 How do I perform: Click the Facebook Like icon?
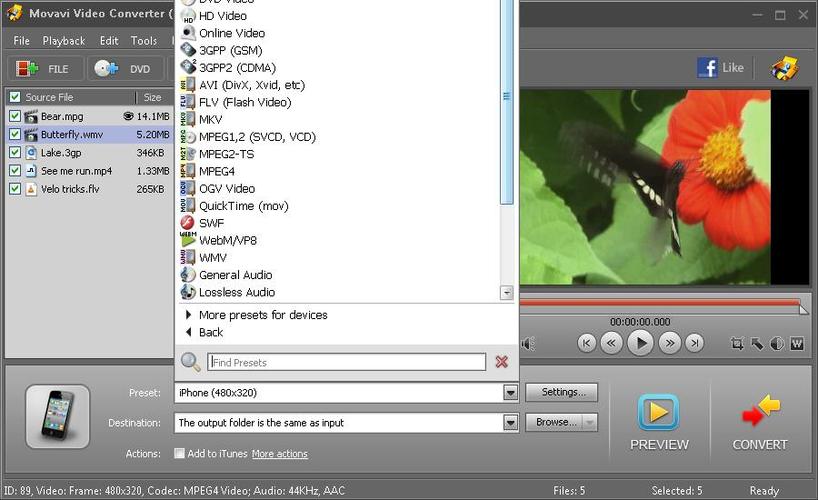tap(707, 68)
